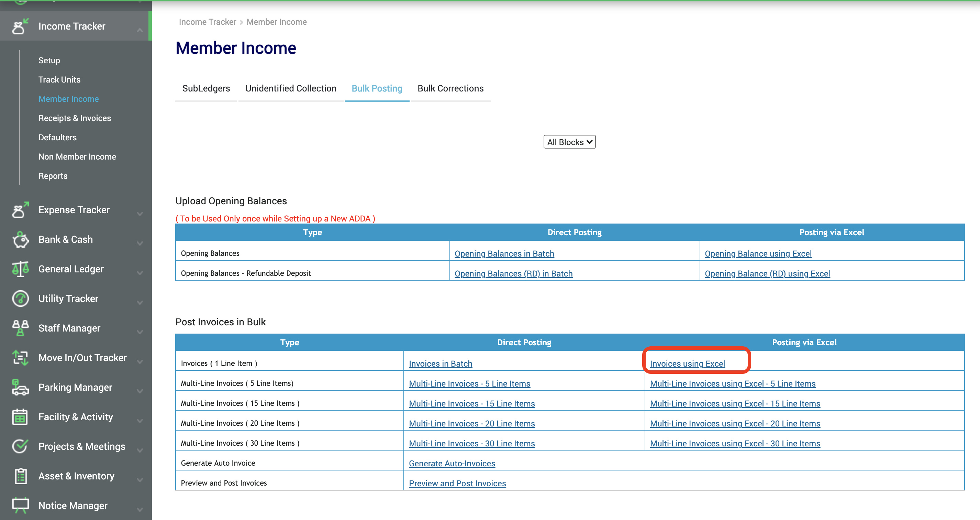This screenshot has height=520, width=980.
Task: Open Defaulters in the sidebar
Action: 57,138
